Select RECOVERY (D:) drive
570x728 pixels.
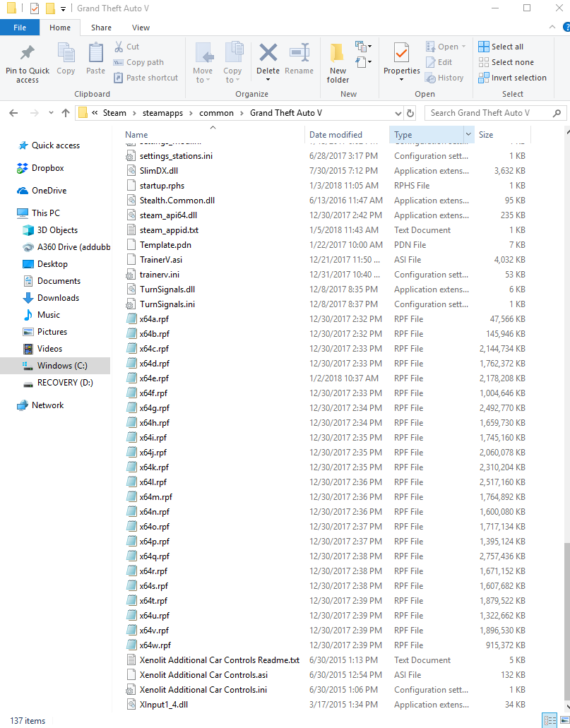(58, 383)
